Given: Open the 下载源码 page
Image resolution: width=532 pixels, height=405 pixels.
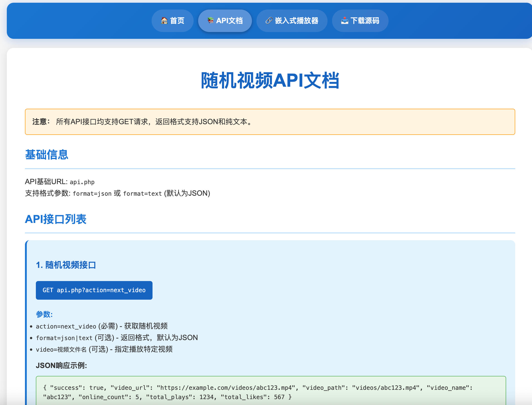Looking at the screenshot, I should (360, 21).
